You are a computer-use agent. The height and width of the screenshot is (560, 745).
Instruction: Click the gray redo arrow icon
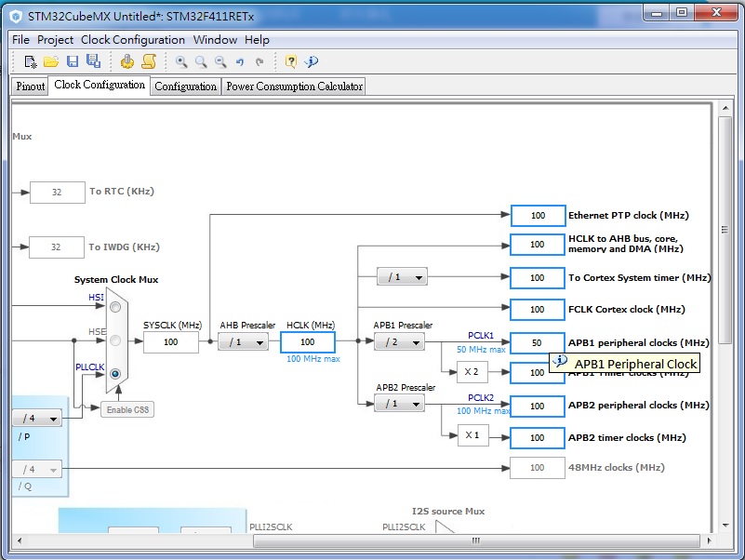coord(259,61)
